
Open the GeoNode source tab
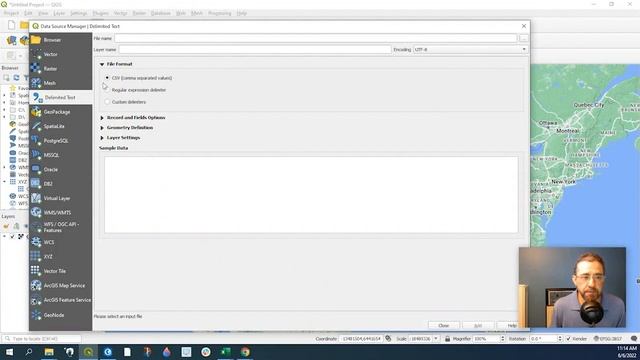(60, 315)
